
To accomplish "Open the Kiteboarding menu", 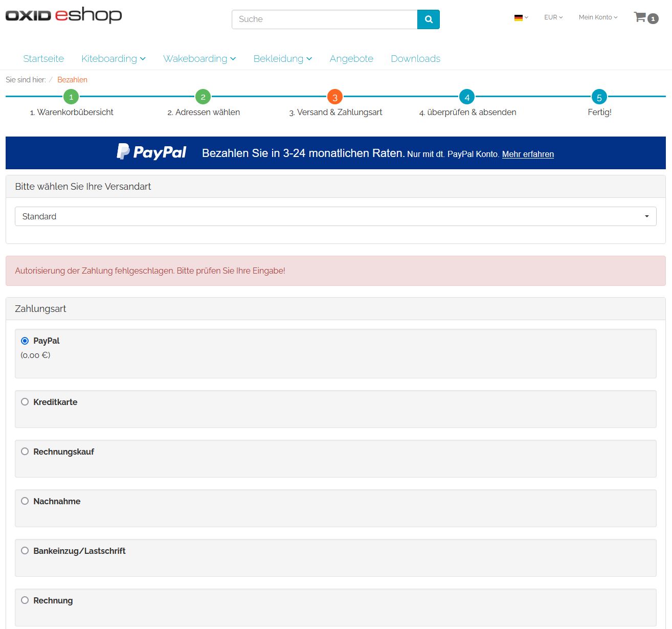I will 113,59.
